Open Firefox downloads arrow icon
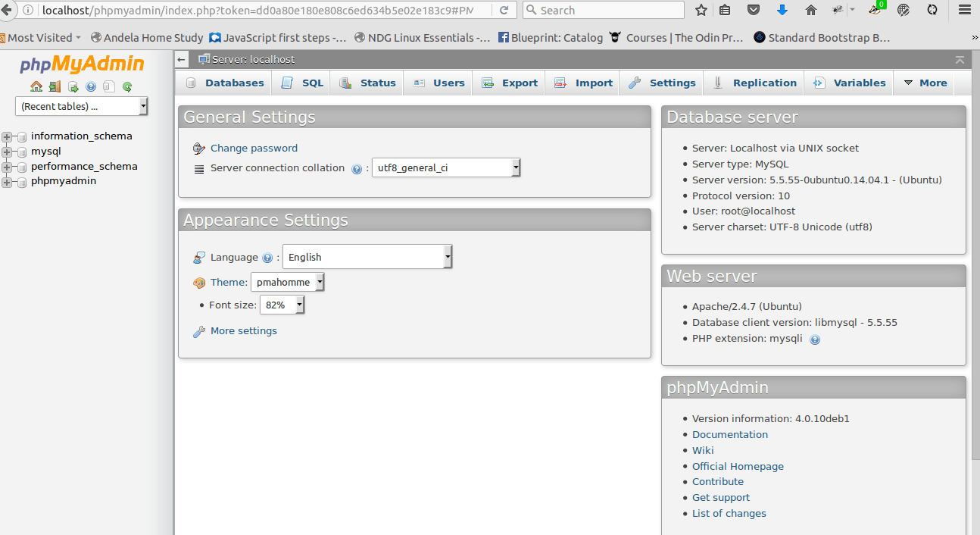980x535 pixels. 782,10
